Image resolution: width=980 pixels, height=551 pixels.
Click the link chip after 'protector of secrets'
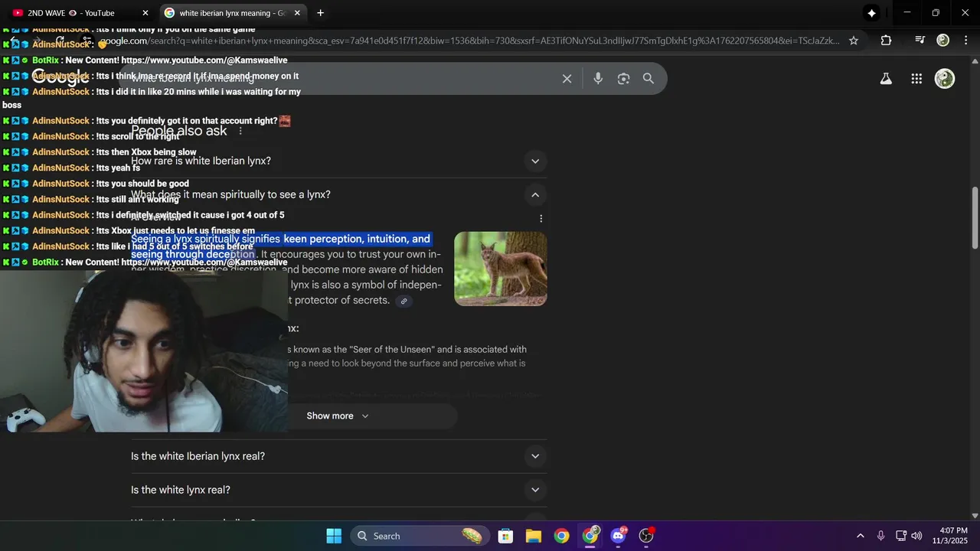pos(403,301)
